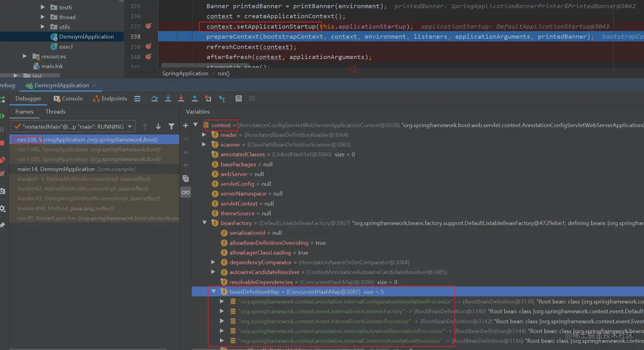
Task: Click the Show Execution Point icon
Action: click(137, 99)
